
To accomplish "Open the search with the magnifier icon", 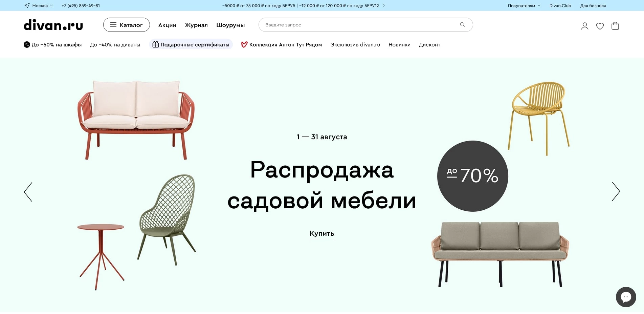I will pos(462,24).
